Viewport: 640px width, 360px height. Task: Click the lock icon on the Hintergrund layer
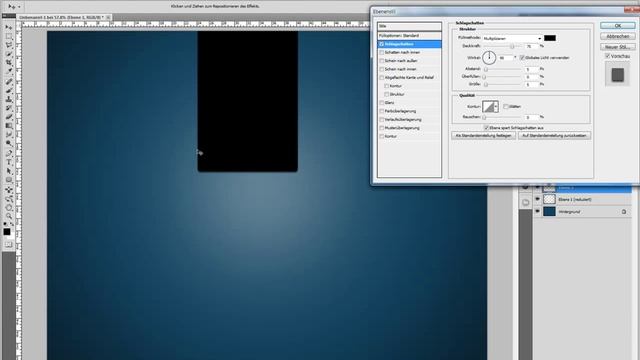tap(624, 211)
